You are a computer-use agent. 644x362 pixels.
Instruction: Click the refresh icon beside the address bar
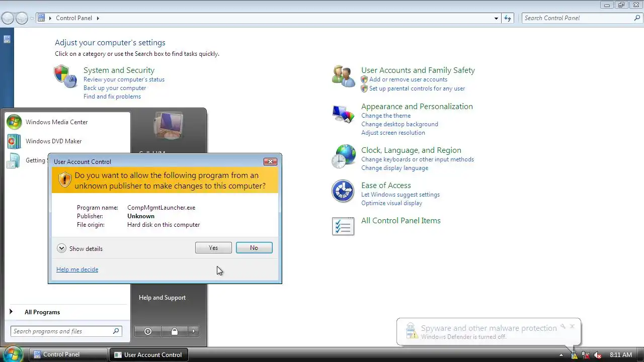pos(508,18)
